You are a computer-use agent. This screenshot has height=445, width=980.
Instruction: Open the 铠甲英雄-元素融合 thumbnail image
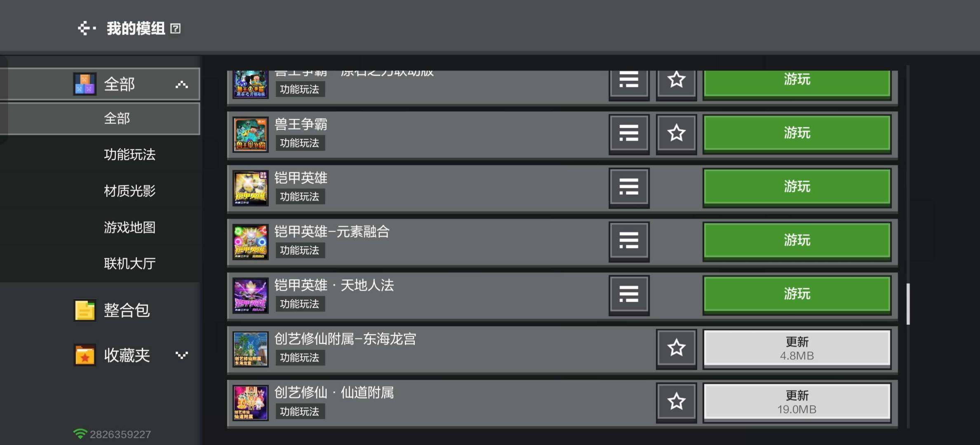pos(250,241)
